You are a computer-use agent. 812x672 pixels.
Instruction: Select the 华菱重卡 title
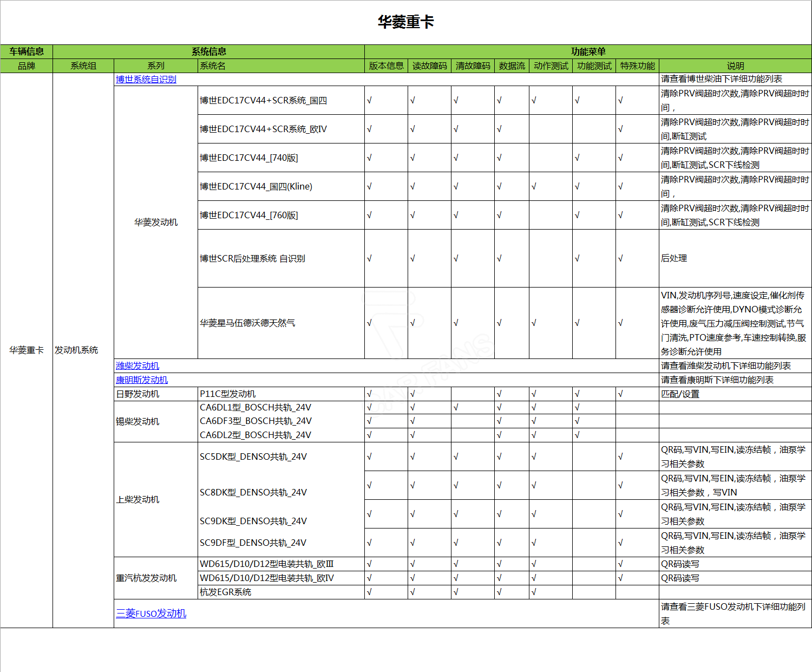click(x=406, y=22)
